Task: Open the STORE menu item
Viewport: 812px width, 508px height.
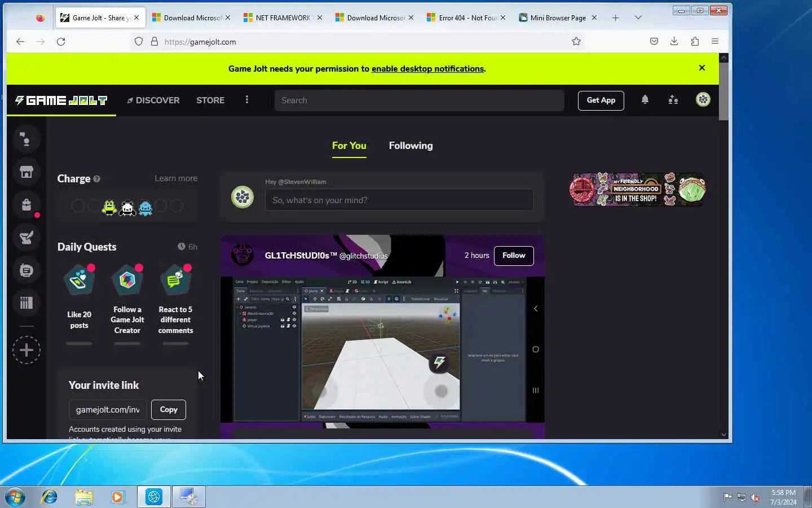Action: [210, 100]
